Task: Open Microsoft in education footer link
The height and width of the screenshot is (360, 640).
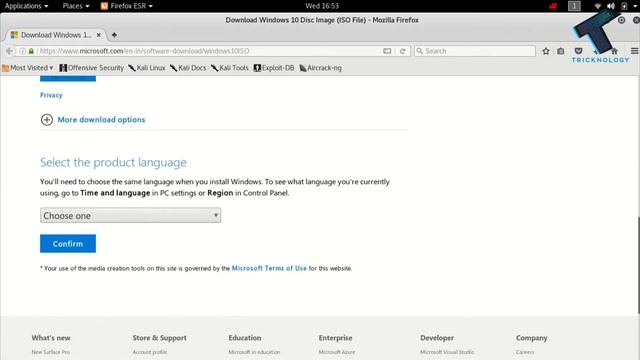Action: (x=254, y=352)
